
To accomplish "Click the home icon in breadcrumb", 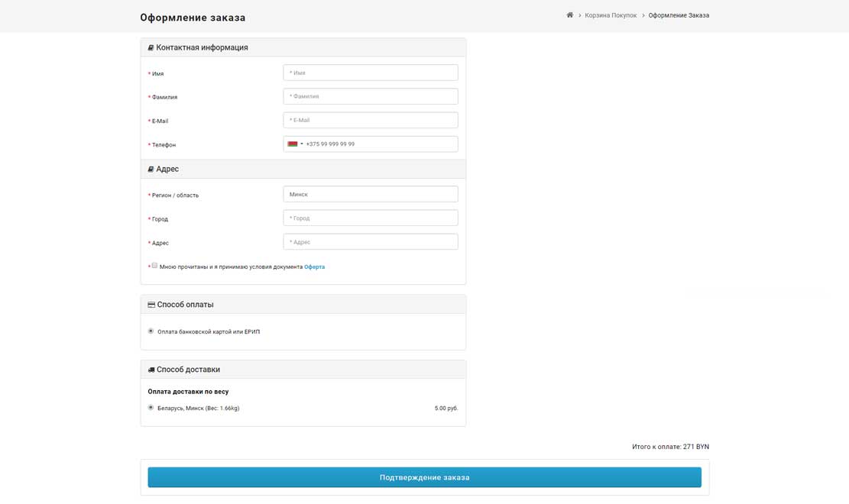I will point(569,15).
